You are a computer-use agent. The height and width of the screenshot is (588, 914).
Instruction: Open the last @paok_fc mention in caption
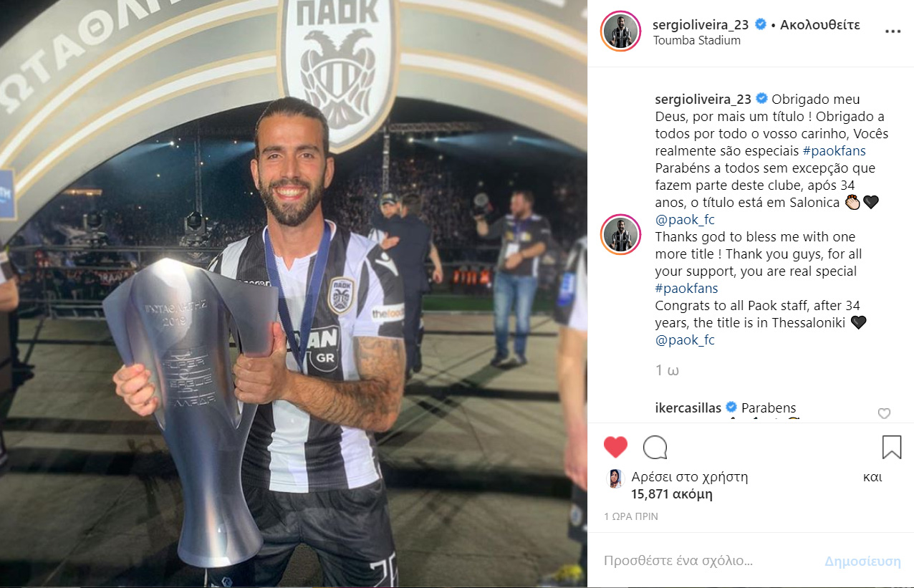tap(685, 340)
